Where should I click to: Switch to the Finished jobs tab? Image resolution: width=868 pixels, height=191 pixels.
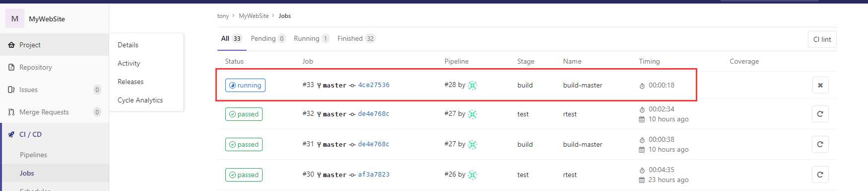(x=356, y=38)
